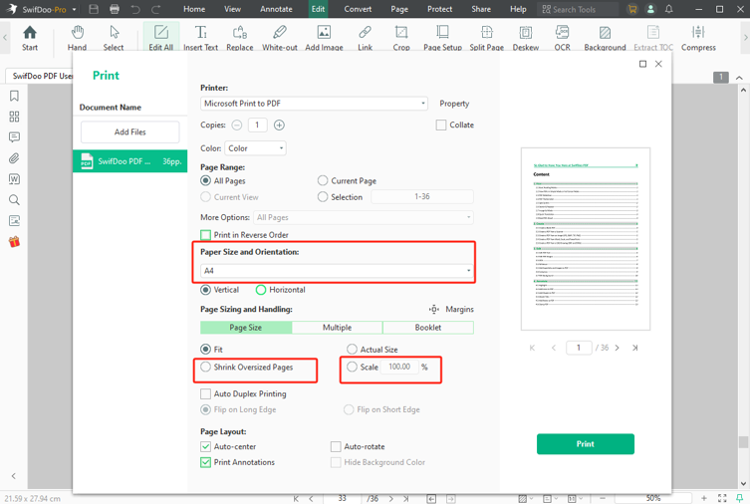750x504 pixels.
Task: Run the Deskew tool
Action: pyautogui.click(x=526, y=37)
